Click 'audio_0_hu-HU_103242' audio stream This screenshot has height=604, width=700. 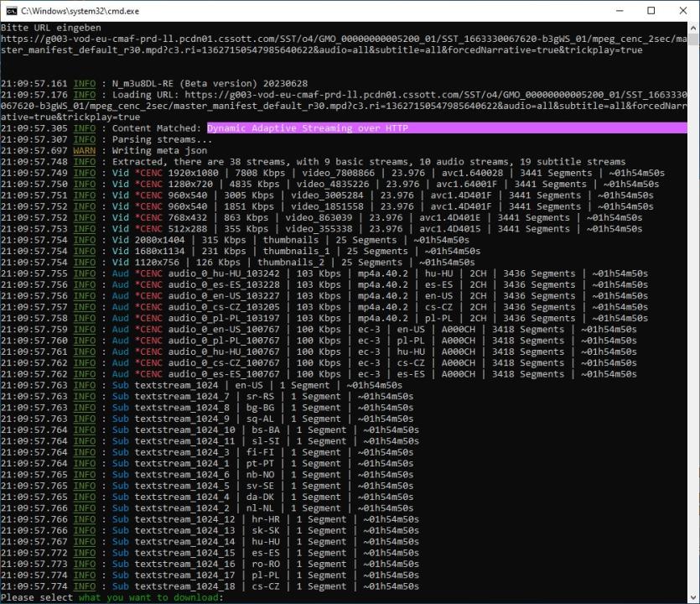click(224, 273)
